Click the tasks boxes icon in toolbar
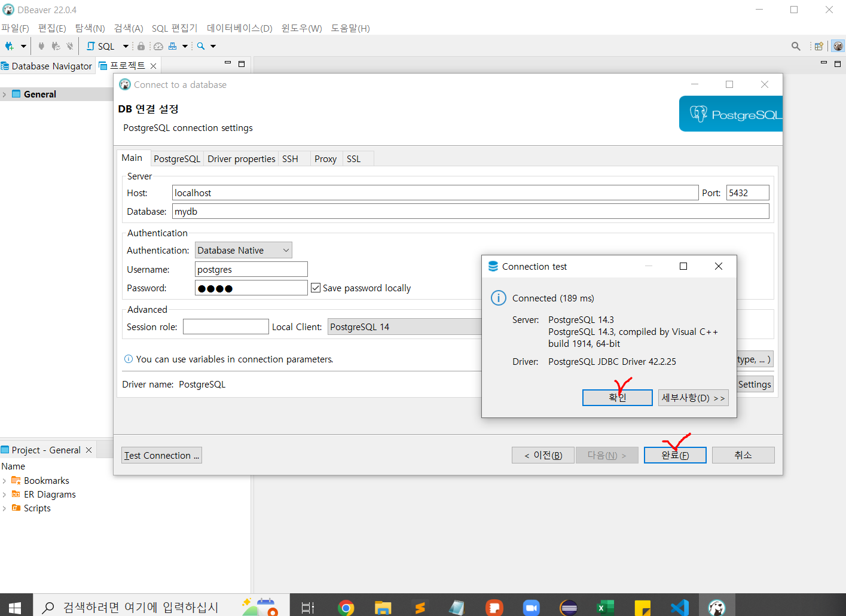 (173, 46)
